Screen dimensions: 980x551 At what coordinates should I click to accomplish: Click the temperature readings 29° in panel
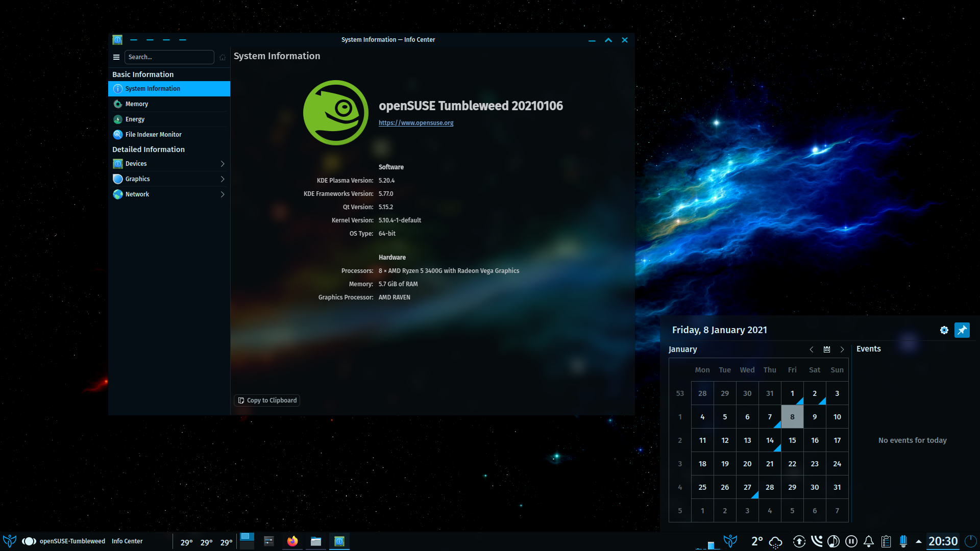click(x=206, y=542)
